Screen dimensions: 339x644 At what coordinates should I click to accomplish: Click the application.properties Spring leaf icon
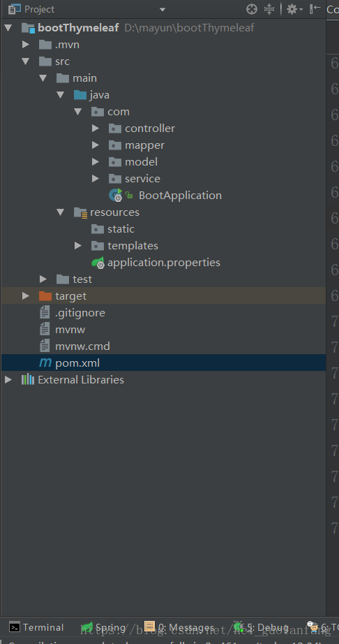pyautogui.click(x=98, y=263)
